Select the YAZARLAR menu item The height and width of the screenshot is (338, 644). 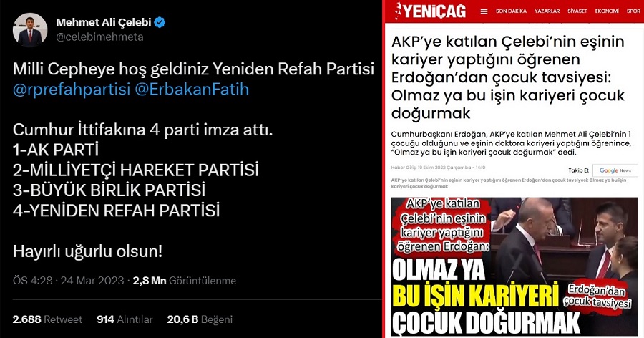[x=547, y=11]
